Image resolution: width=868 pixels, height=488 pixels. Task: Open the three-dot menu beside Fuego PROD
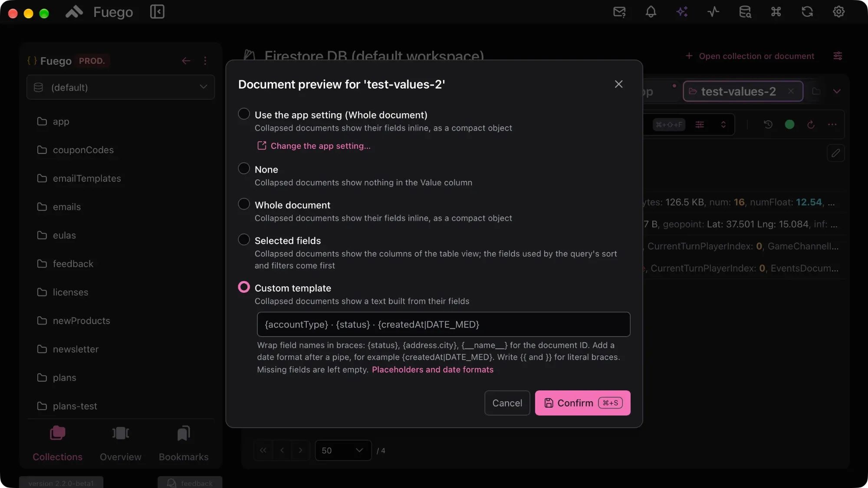click(205, 61)
